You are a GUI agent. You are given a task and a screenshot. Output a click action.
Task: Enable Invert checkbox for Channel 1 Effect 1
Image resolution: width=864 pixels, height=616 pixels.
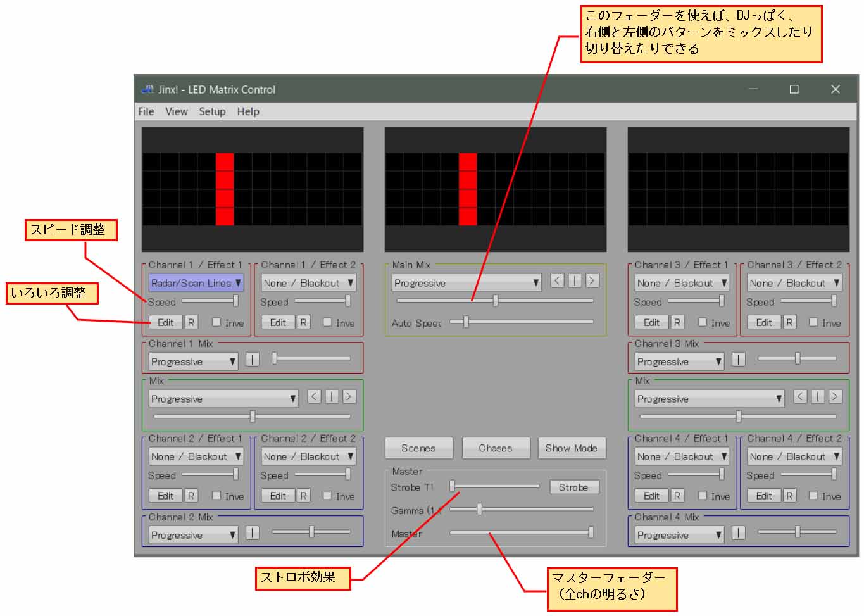coord(216,322)
